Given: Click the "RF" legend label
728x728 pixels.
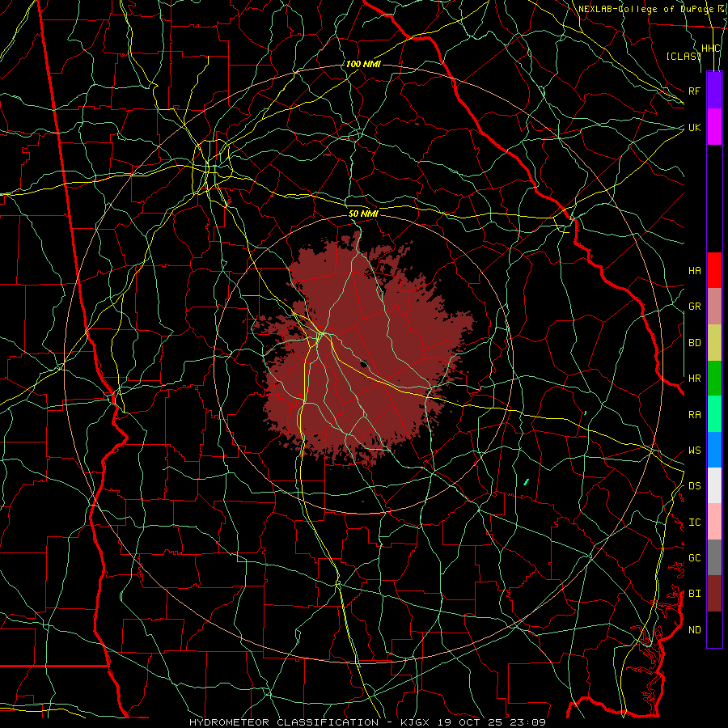Looking at the screenshot, I should (x=694, y=91).
